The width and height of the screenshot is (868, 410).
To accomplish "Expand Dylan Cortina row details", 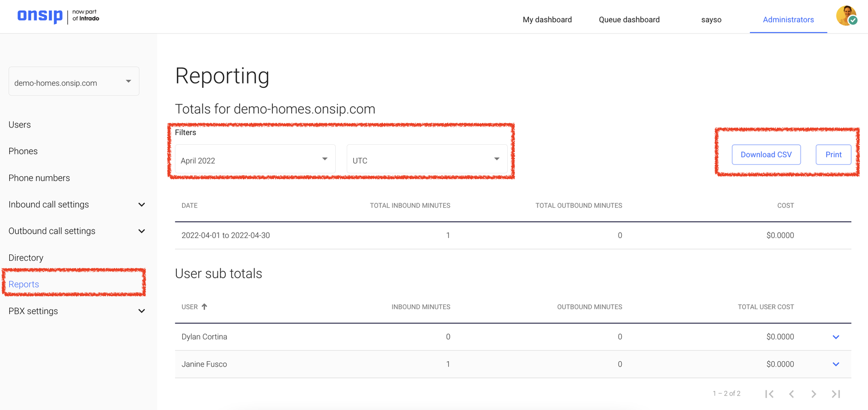I will click(x=836, y=337).
